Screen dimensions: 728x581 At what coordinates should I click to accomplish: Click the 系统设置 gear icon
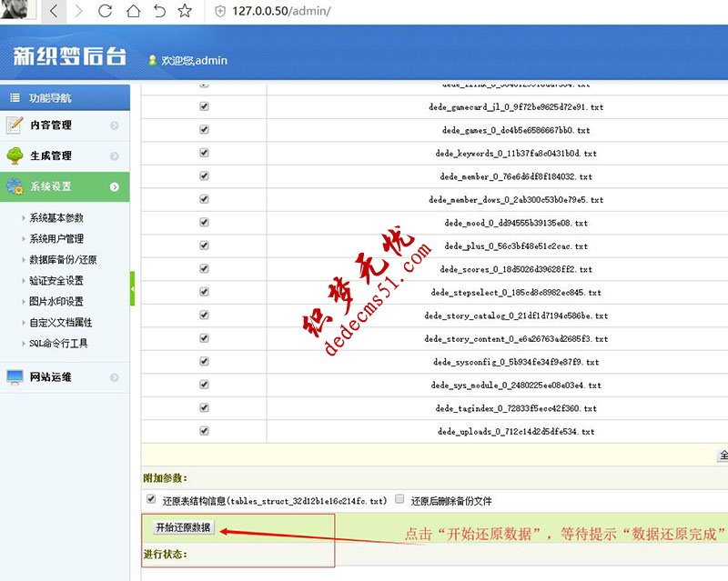point(16,185)
